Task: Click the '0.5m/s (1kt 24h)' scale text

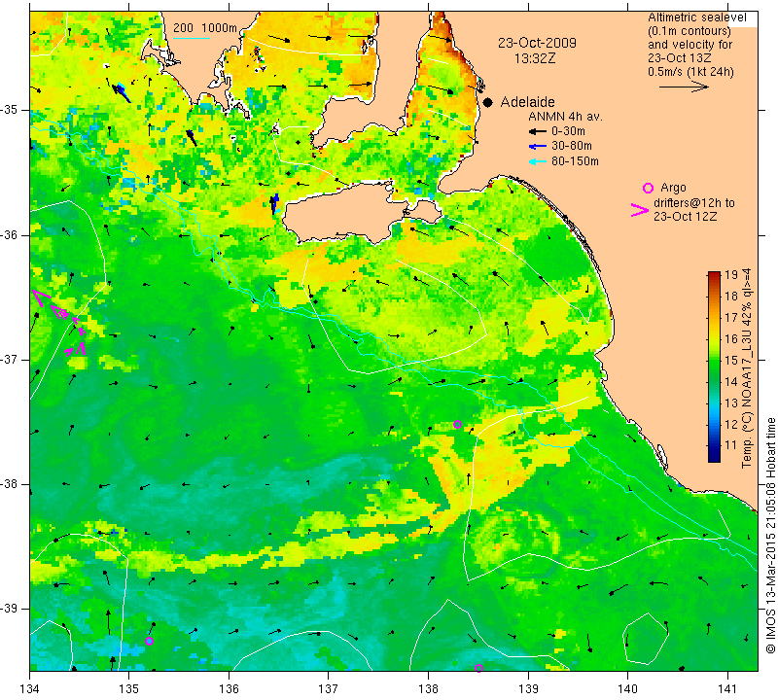Action: coord(690,72)
